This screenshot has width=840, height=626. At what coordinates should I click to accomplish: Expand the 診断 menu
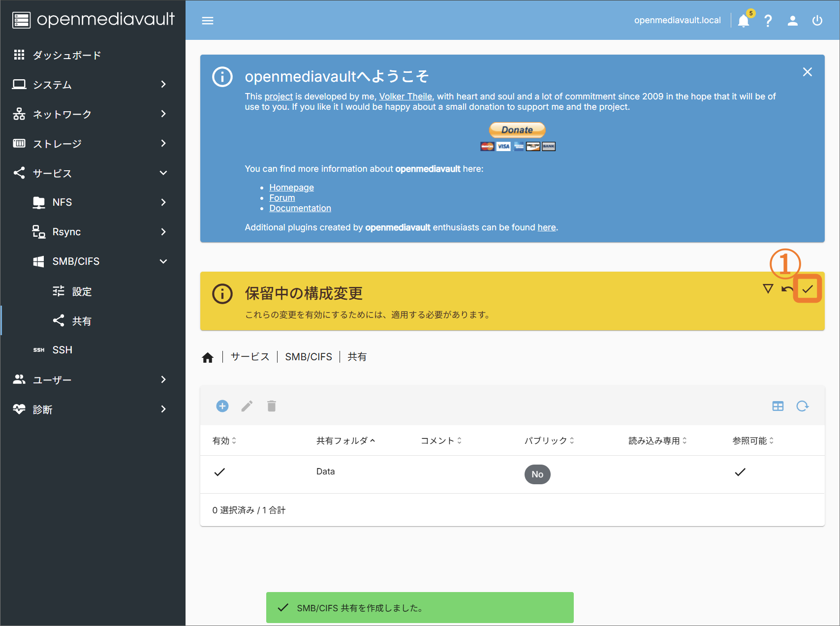click(x=93, y=409)
